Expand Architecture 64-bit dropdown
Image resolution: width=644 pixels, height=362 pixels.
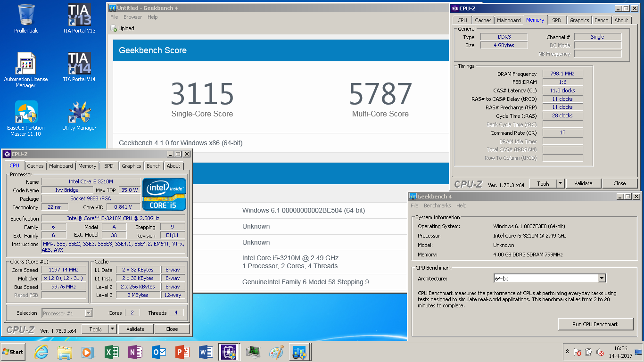point(601,279)
